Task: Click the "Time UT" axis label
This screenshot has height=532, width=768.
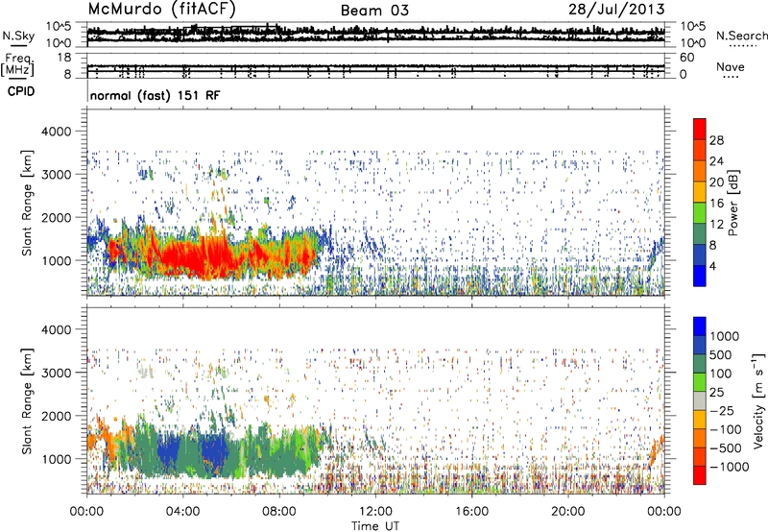Action: coord(375,525)
